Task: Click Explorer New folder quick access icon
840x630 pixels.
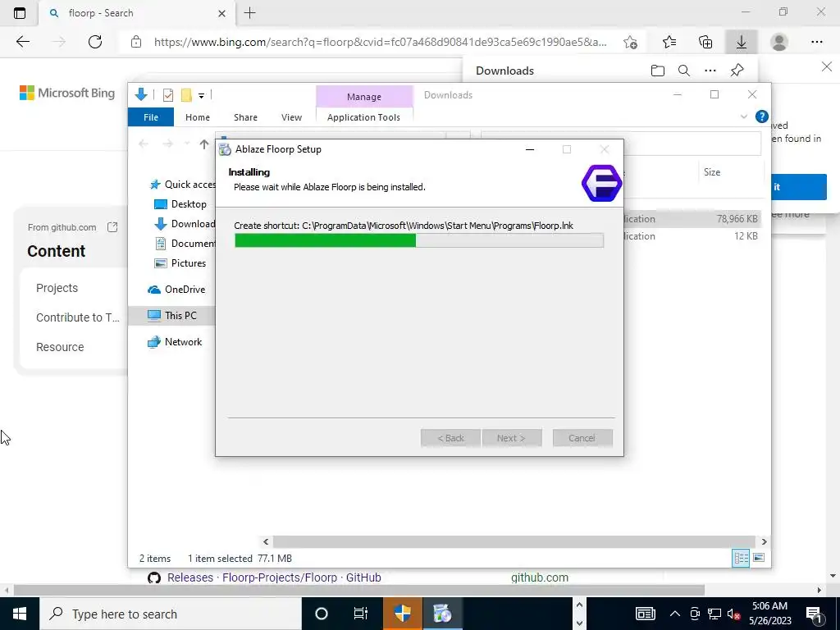Action: click(186, 95)
